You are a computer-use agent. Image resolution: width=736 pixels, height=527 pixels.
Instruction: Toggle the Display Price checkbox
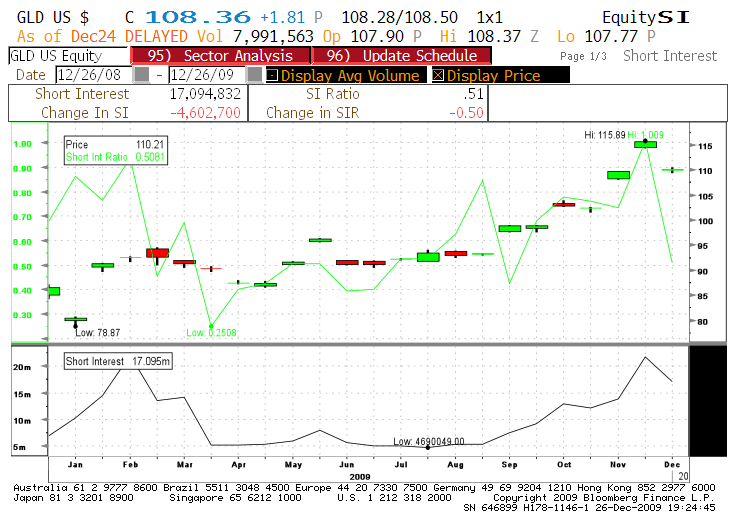438,75
